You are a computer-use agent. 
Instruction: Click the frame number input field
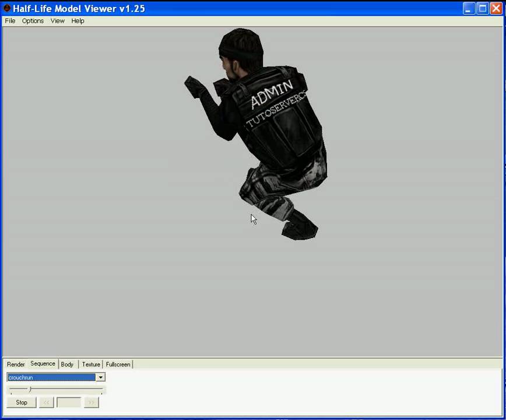69,402
